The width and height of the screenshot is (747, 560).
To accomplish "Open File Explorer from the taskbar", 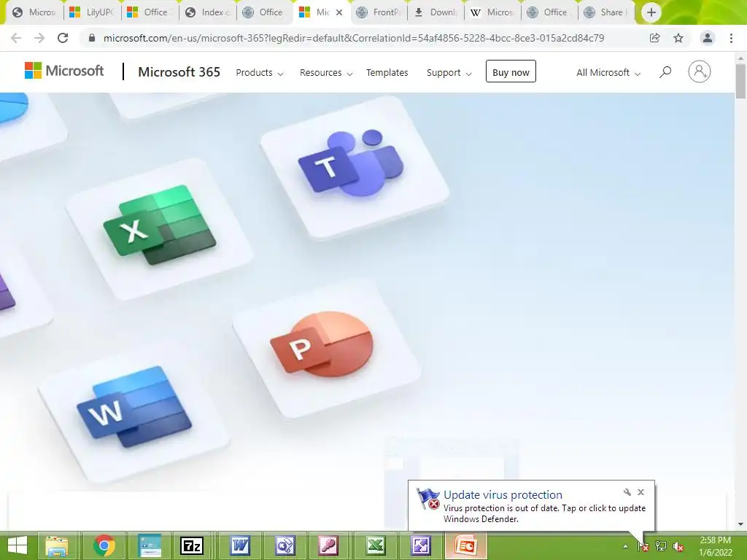I will [57, 545].
